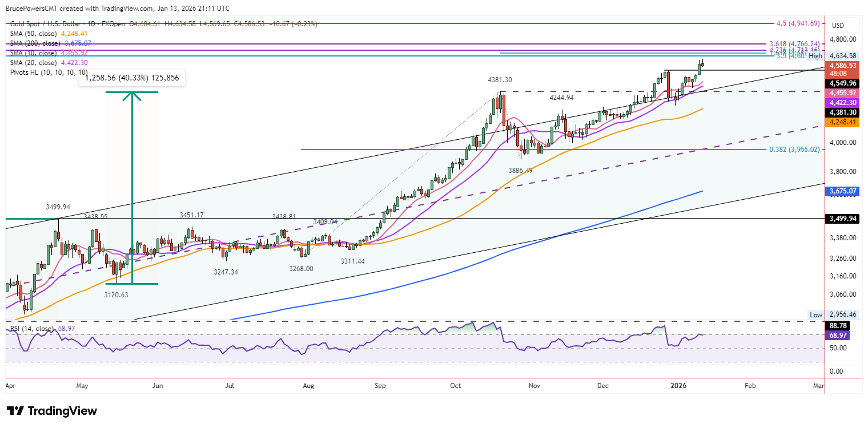Click the black 3,499.94 horizontal line tag
Screen dimensions: 868x428
click(843, 218)
